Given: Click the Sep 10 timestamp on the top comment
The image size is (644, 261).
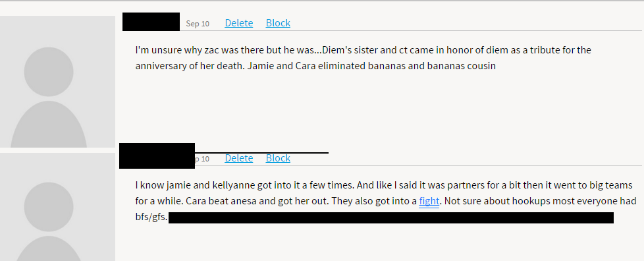Looking at the screenshot, I should 198,24.
